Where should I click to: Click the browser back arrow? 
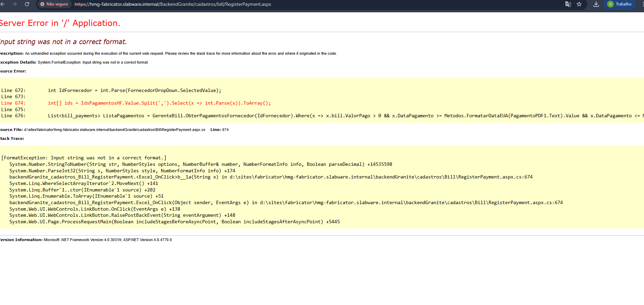(3, 4)
